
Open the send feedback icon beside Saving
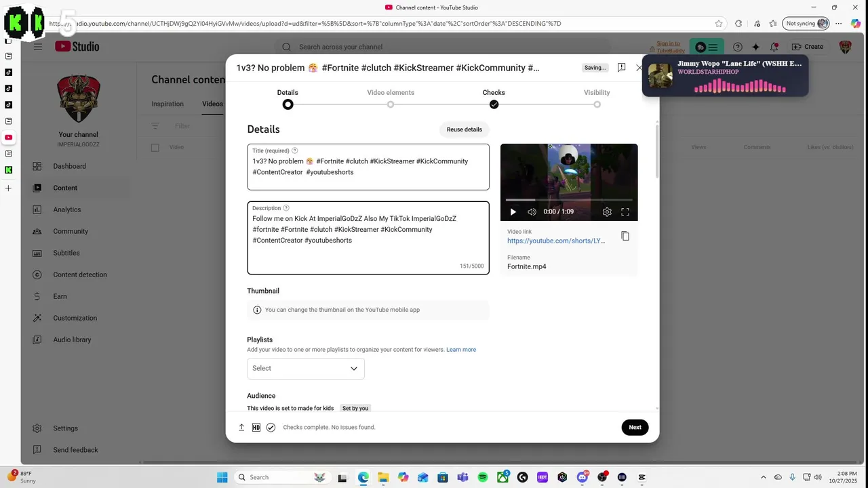tap(621, 68)
